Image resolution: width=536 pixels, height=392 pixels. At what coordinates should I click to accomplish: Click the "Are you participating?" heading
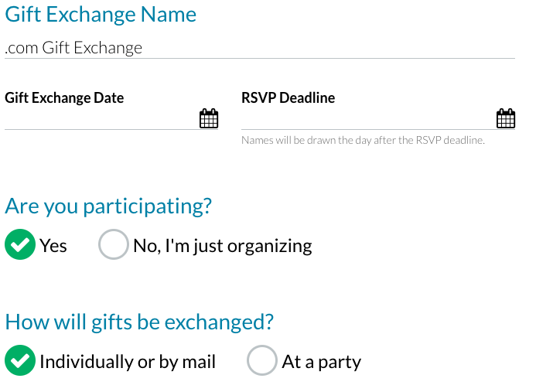108,206
